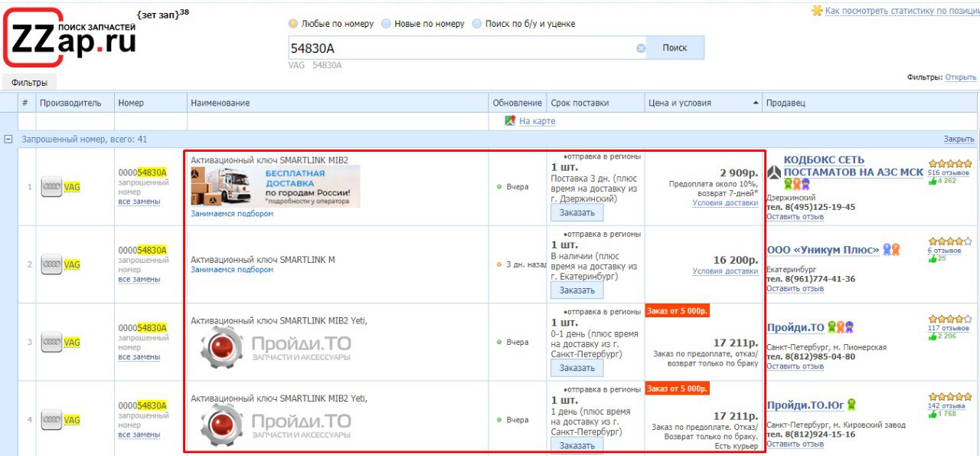Open the Пройди.ТО.Юг seller page
This screenshot has width=980, height=456.
click(805, 405)
